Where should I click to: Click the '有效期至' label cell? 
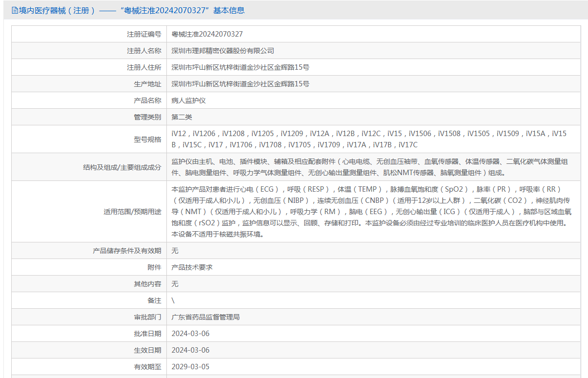89,367
